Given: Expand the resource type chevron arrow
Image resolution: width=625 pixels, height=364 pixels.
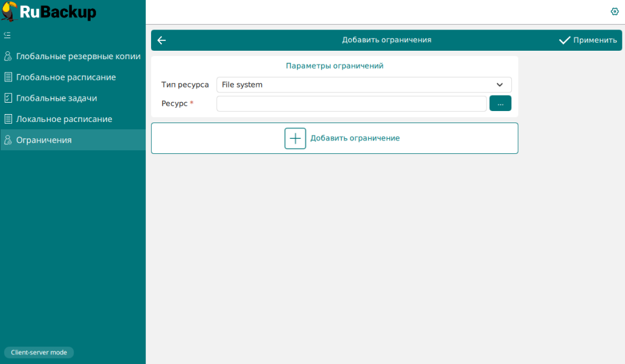Looking at the screenshot, I should pyautogui.click(x=500, y=85).
